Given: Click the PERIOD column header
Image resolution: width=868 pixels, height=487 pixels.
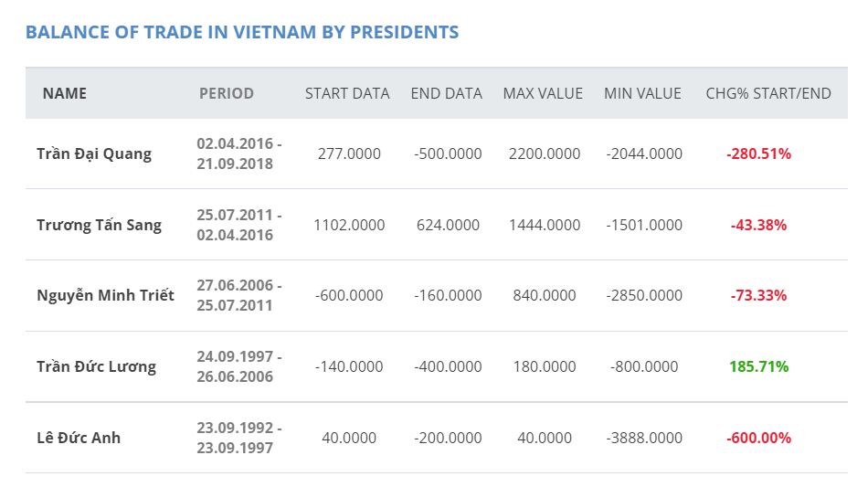Looking at the screenshot, I should click(x=227, y=93).
